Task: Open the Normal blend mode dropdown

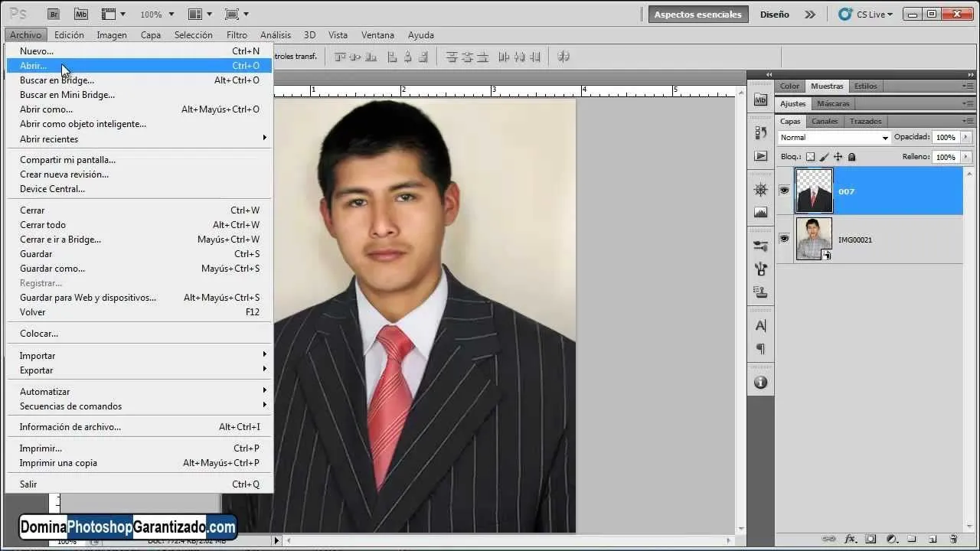Action: point(834,138)
